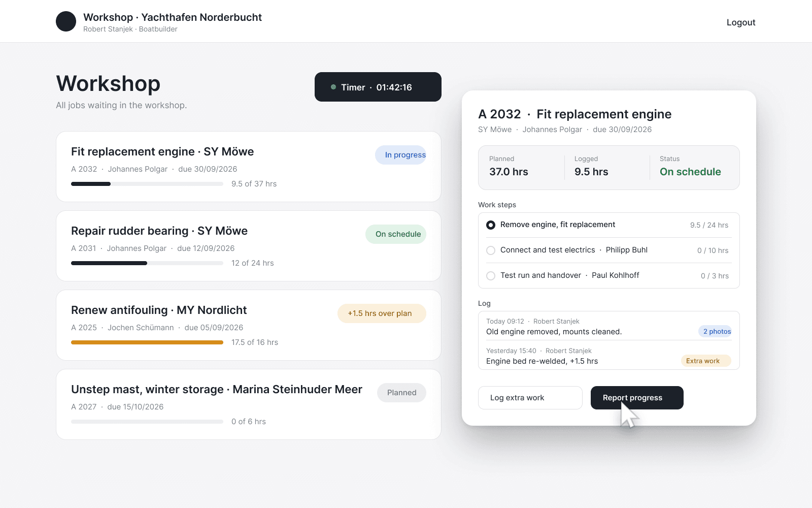Image resolution: width=812 pixels, height=508 pixels.
Task: Click the 9.5 / 24 hrs step value
Action: (709, 225)
